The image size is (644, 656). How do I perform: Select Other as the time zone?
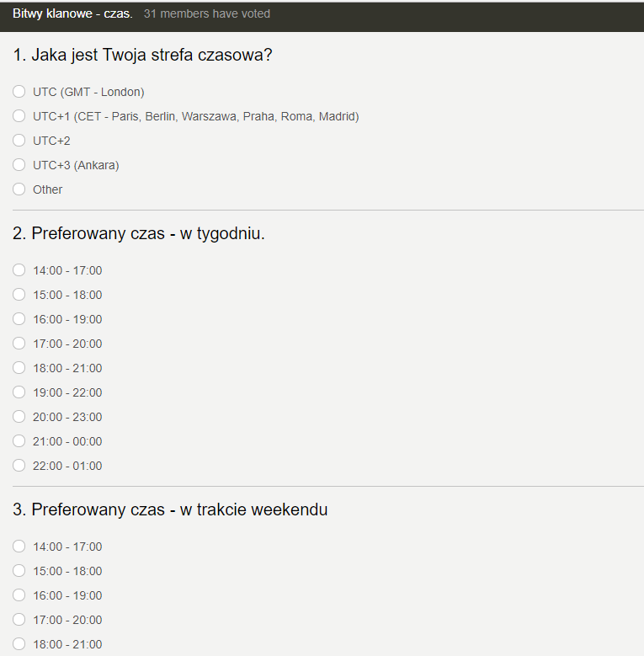click(x=19, y=189)
